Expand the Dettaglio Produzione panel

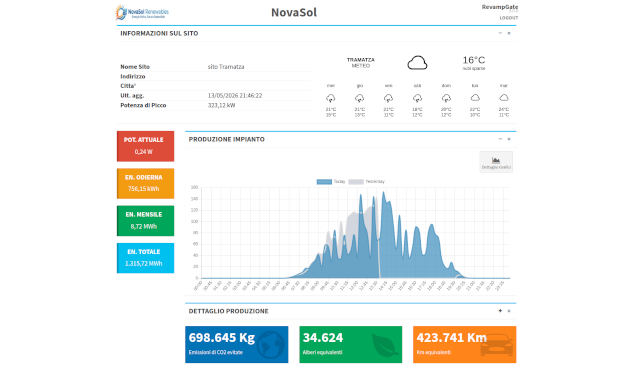point(500,311)
